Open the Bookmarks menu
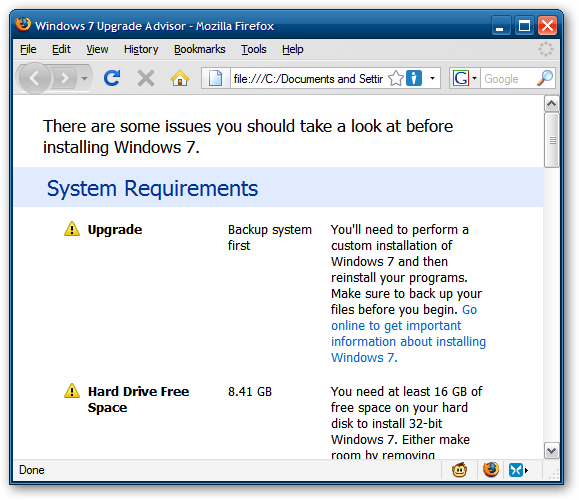 200,49
